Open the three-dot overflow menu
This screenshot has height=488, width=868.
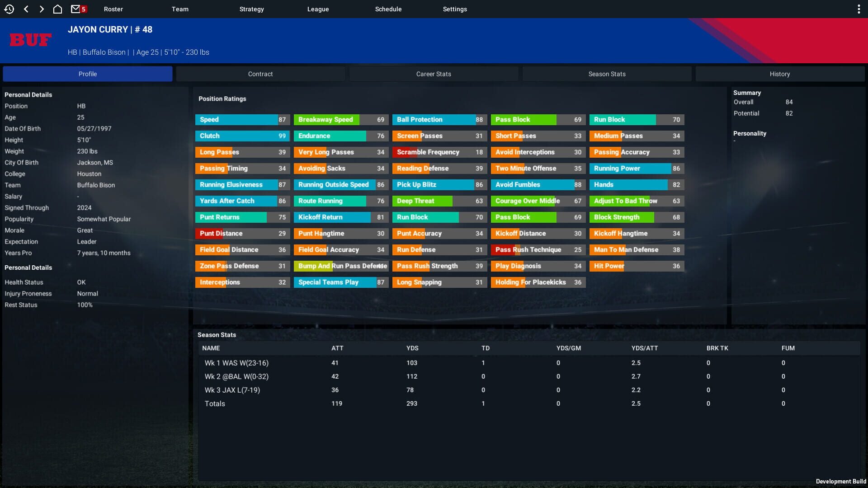point(859,9)
